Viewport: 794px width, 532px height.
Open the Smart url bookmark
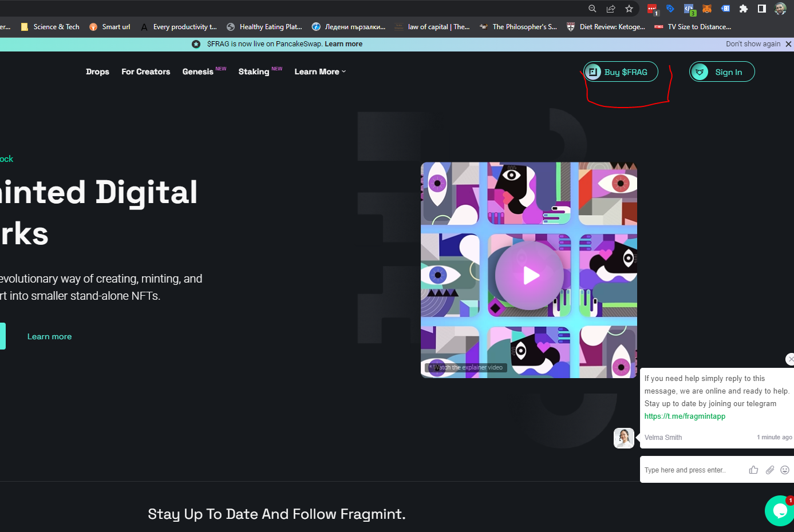[x=109, y=27]
